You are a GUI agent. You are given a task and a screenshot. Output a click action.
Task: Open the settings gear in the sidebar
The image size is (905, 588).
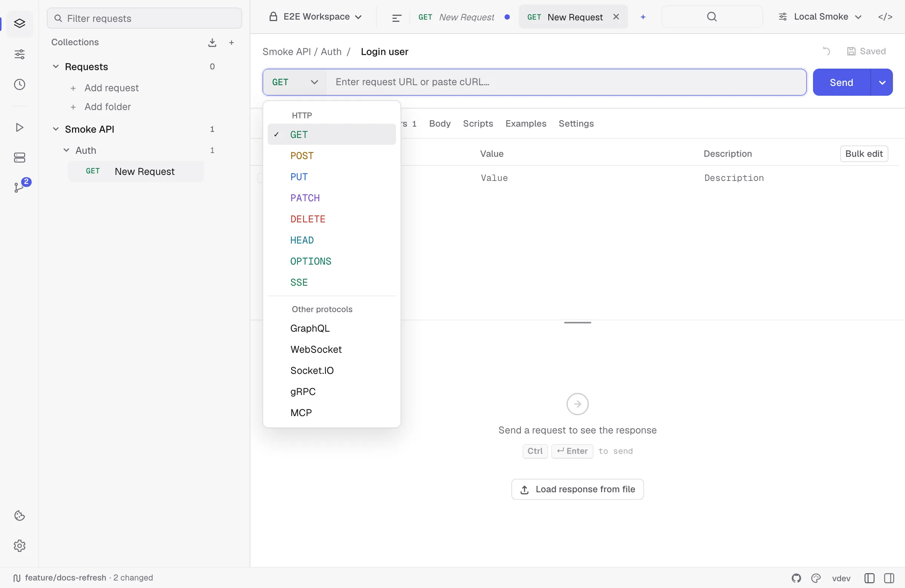point(19,546)
